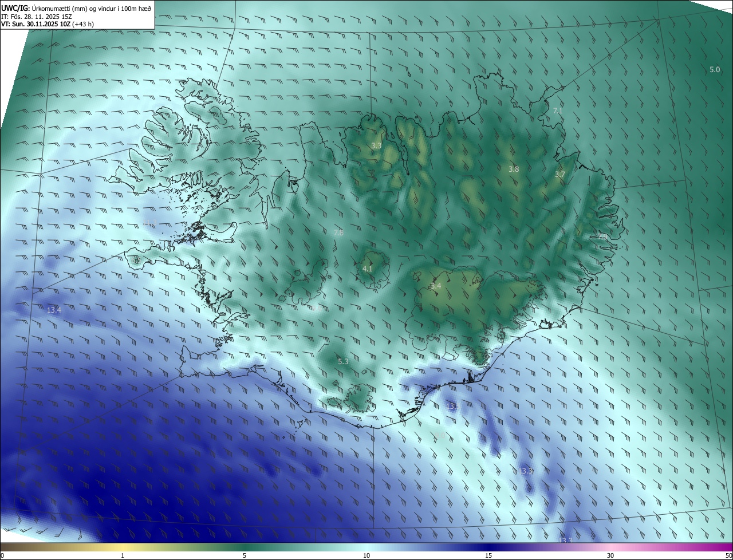Click the 7.8 value on the map
The height and width of the screenshot is (560, 733).
coord(338,232)
